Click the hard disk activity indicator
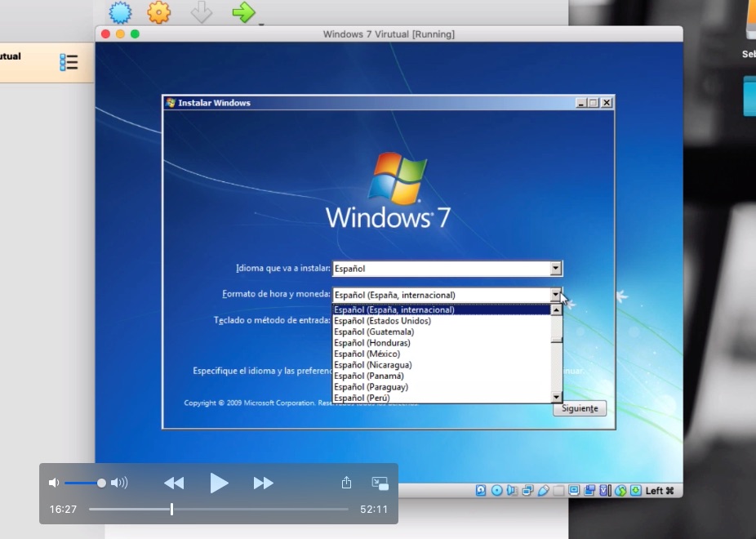This screenshot has height=539, width=756. pyautogui.click(x=481, y=490)
